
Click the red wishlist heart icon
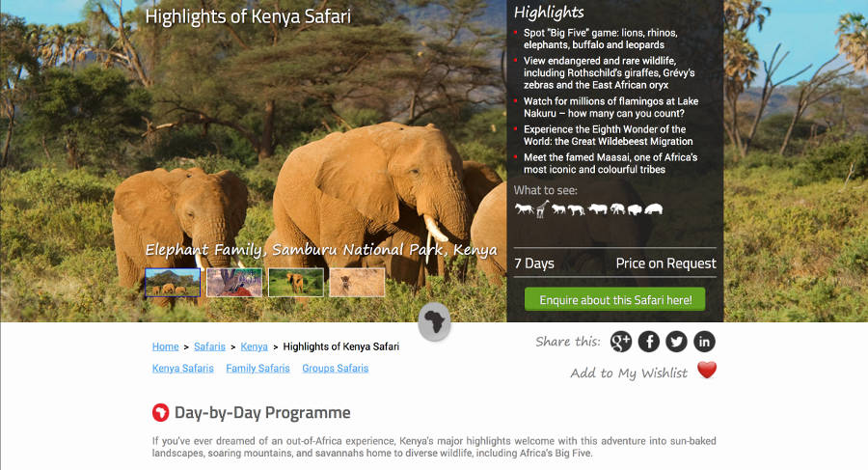[x=707, y=371]
